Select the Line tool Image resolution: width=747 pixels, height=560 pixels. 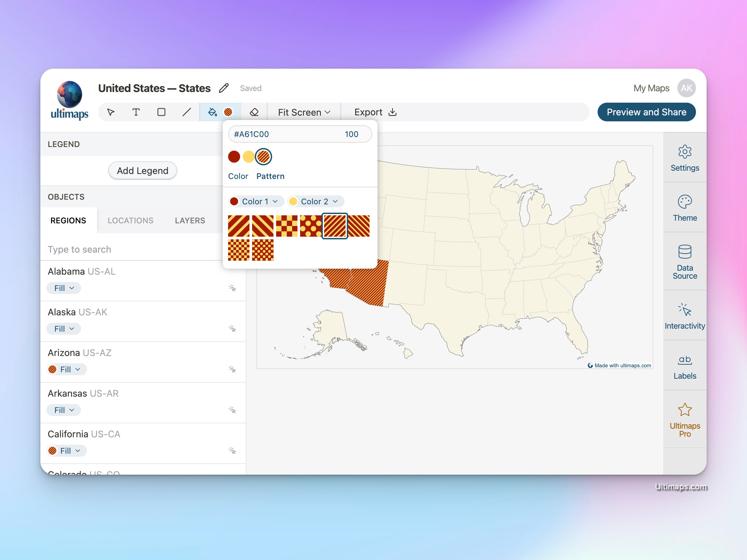point(187,112)
